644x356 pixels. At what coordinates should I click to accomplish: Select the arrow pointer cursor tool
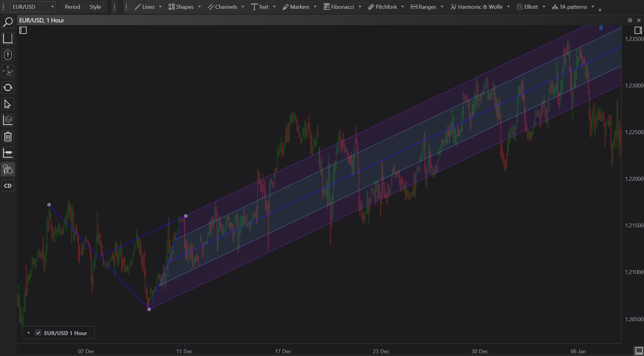tap(8, 104)
